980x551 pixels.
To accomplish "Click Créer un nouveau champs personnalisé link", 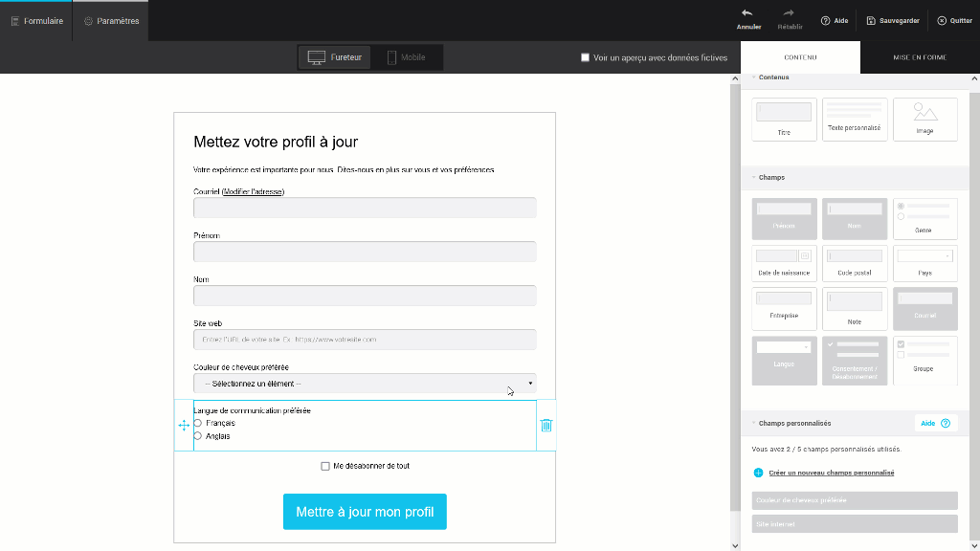I will point(831,473).
